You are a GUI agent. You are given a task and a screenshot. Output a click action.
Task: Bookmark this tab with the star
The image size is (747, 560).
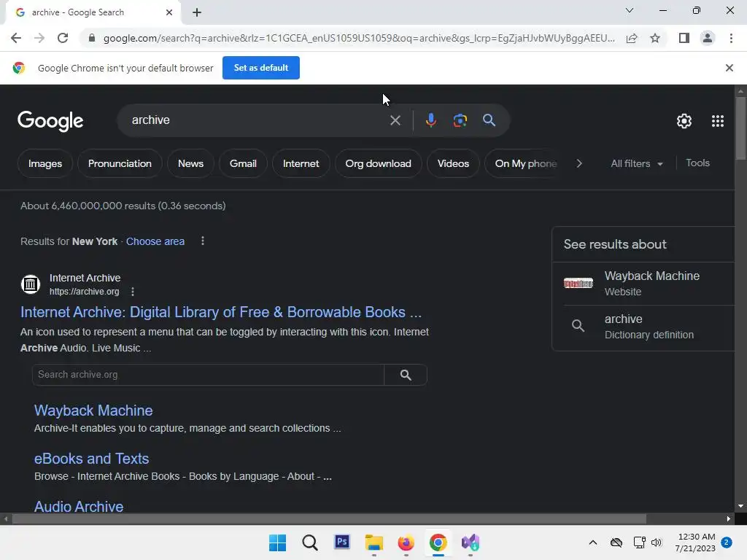point(655,38)
